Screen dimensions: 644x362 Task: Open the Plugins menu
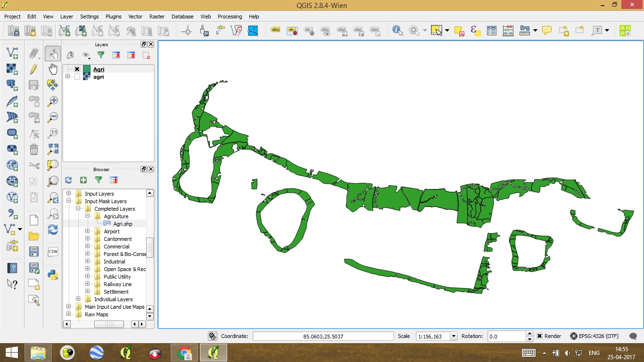[113, 16]
